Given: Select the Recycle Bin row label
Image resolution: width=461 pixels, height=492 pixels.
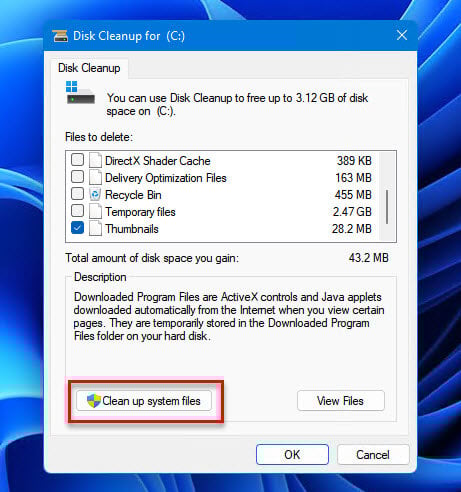Looking at the screenshot, I should pyautogui.click(x=133, y=195).
